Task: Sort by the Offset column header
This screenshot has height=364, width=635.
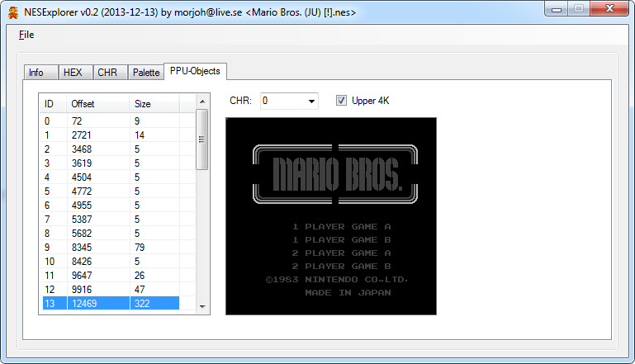Action: [x=97, y=104]
